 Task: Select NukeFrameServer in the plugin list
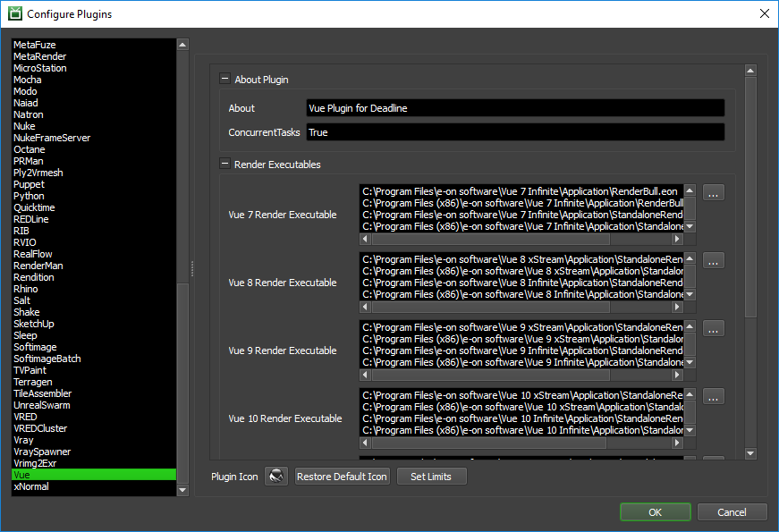point(94,138)
